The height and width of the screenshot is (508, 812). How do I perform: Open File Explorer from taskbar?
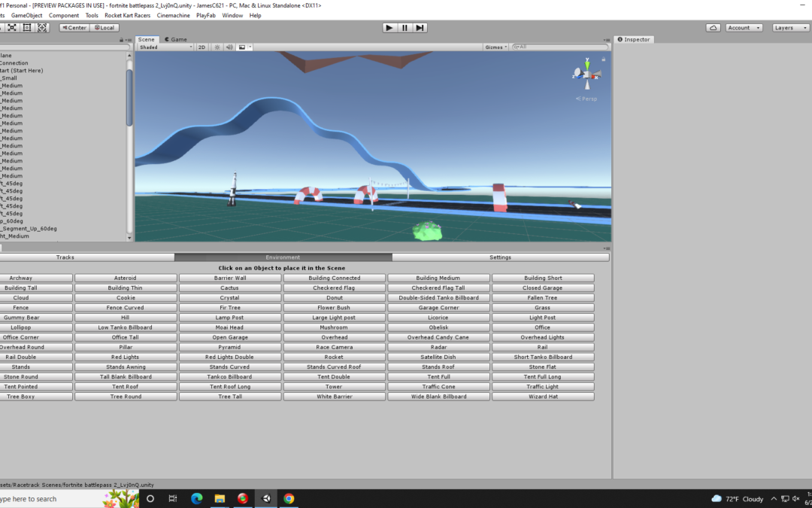point(220,499)
